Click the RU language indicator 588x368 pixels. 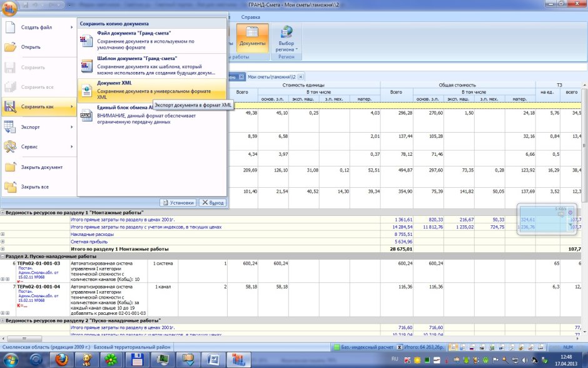pos(395,359)
